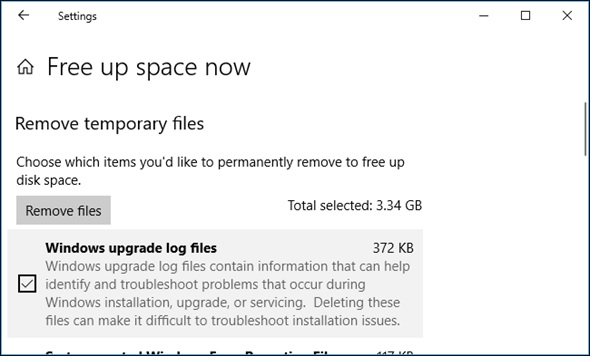
Task: Minimize the Settings window
Action: pyautogui.click(x=484, y=16)
